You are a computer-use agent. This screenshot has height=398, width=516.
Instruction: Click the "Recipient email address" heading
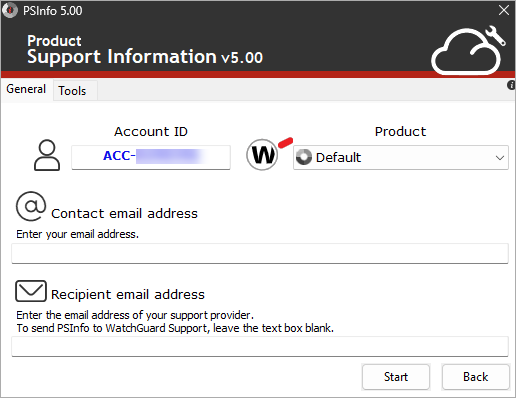tap(128, 295)
